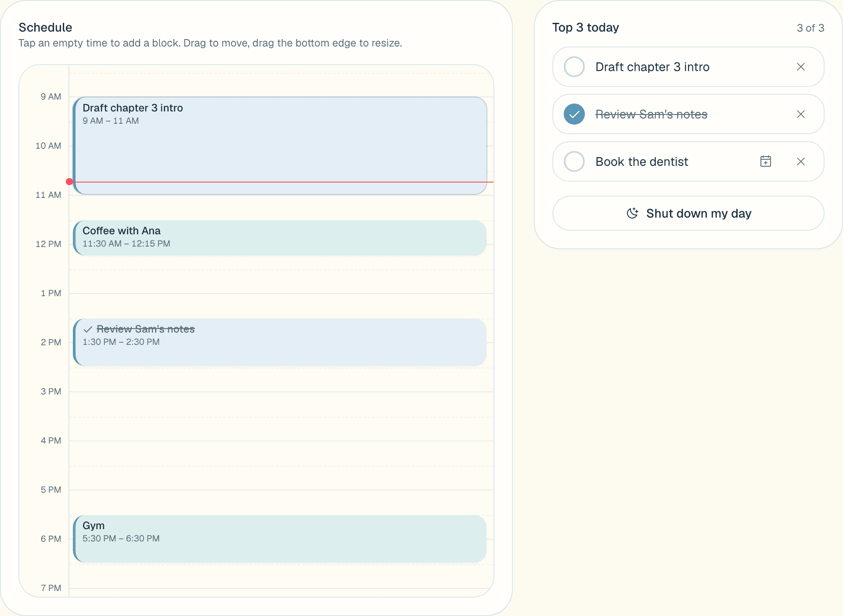This screenshot has width=843, height=616.
Task: Remove Review Sam's notes from Top 3
Action: [x=801, y=114]
